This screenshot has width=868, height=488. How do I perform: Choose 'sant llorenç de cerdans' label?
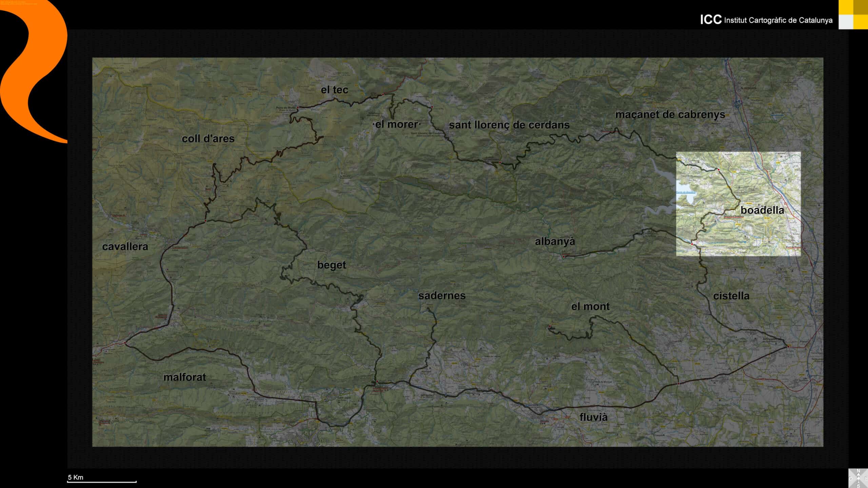509,125
